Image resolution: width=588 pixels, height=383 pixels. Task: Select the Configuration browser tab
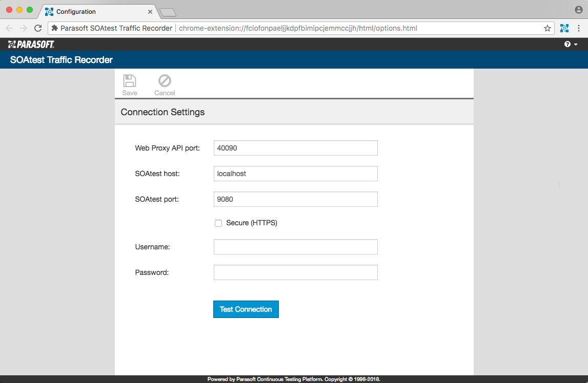tap(97, 12)
